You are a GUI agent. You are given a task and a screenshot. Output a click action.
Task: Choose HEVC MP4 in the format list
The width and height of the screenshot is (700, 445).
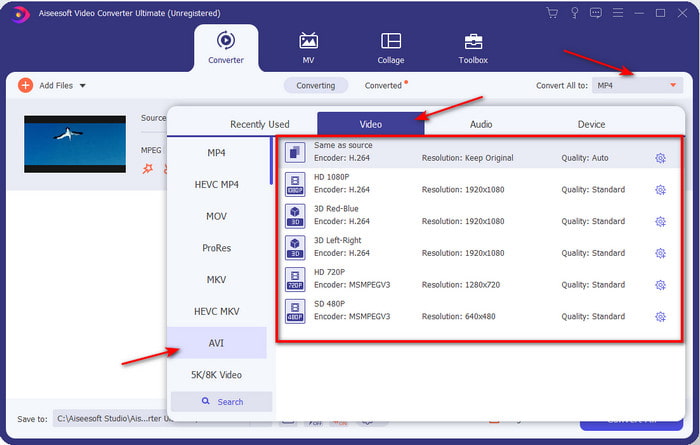click(x=217, y=184)
